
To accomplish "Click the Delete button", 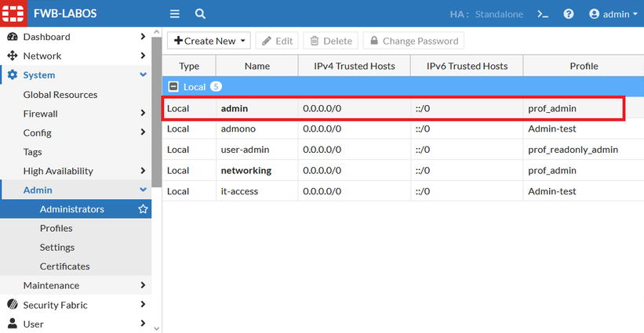I will click(330, 41).
